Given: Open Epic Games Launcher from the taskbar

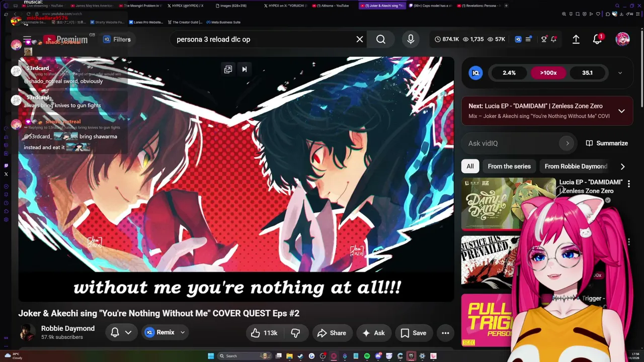Looking at the screenshot, I should (411, 356).
